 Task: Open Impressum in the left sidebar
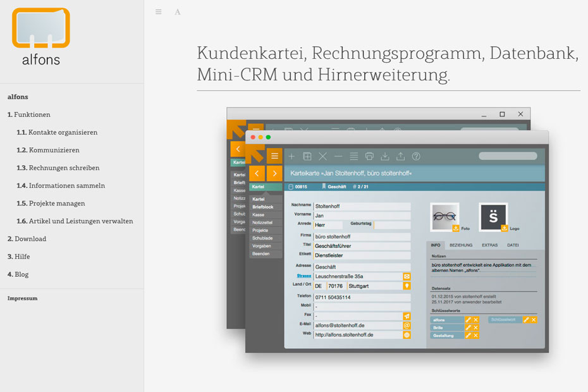click(22, 298)
